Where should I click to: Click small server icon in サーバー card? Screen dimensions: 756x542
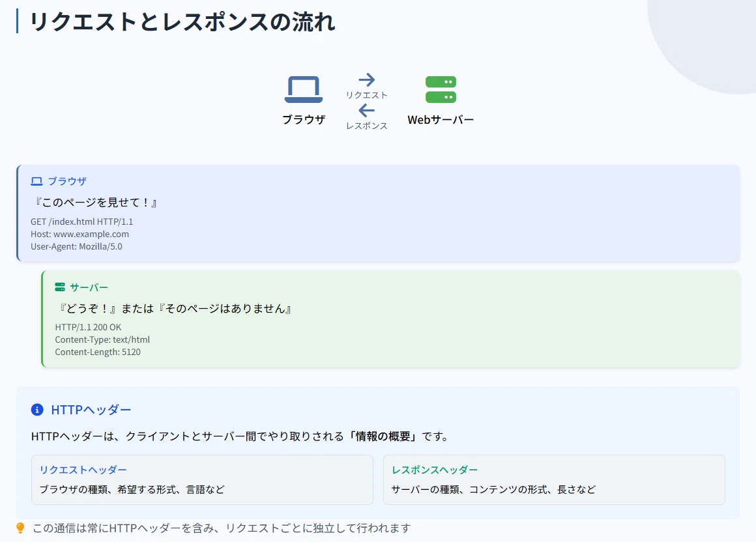[x=60, y=287]
